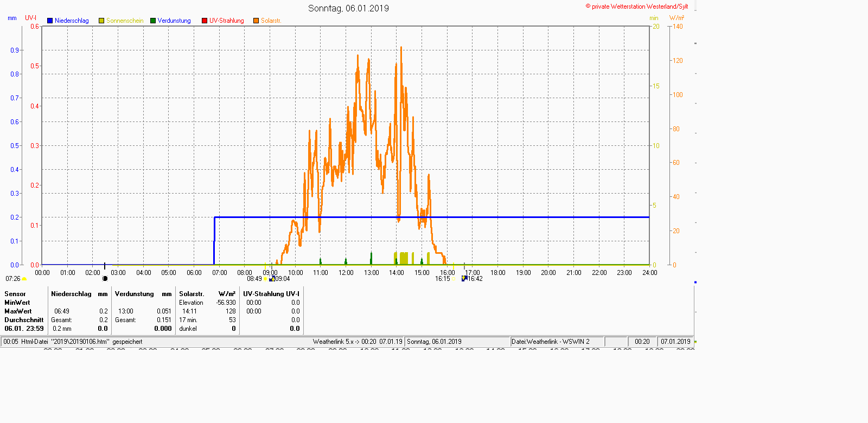The width and height of the screenshot is (868, 423).
Task: Click the -56.930 elevation value
Action: [226, 303]
